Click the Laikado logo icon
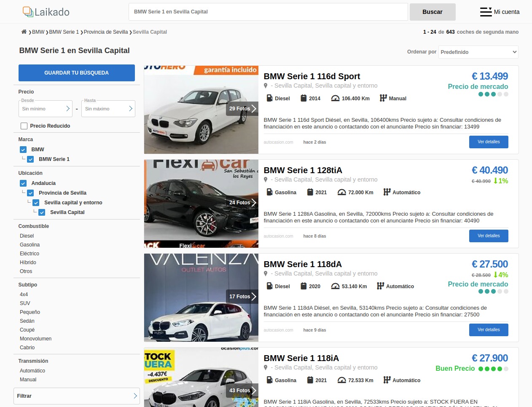 [28, 12]
